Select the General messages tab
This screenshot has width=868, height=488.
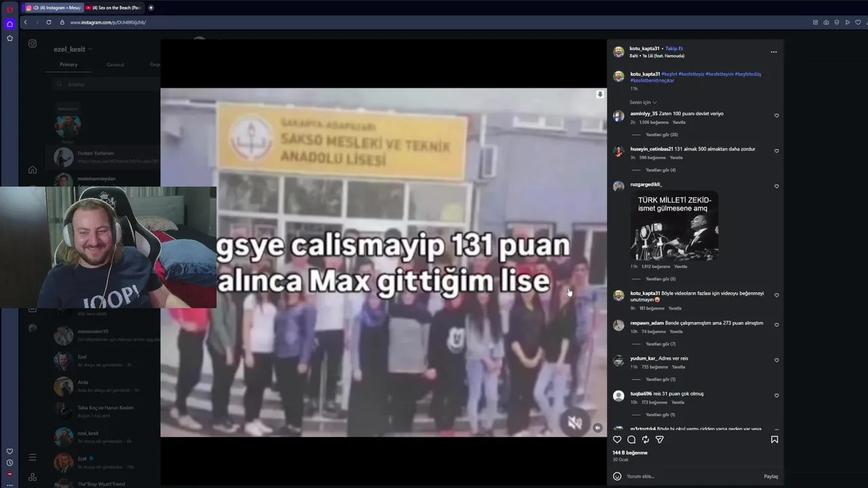[115, 64]
